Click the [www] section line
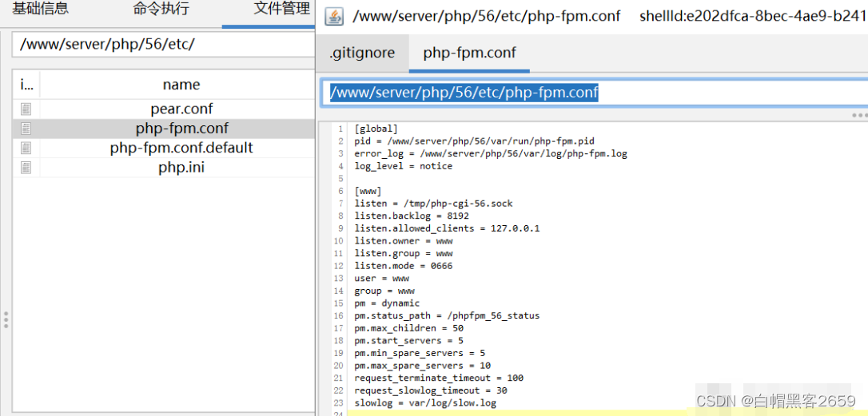 [x=368, y=191]
